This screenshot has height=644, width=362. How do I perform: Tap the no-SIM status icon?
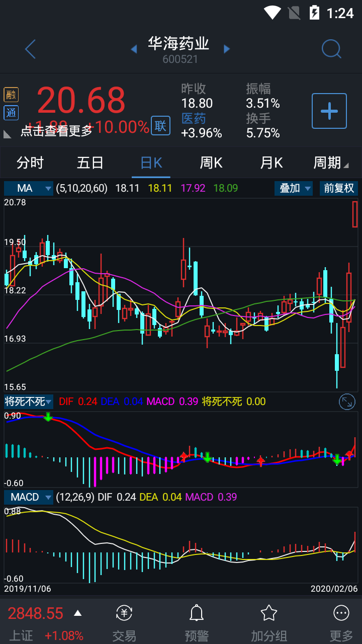coord(294,13)
